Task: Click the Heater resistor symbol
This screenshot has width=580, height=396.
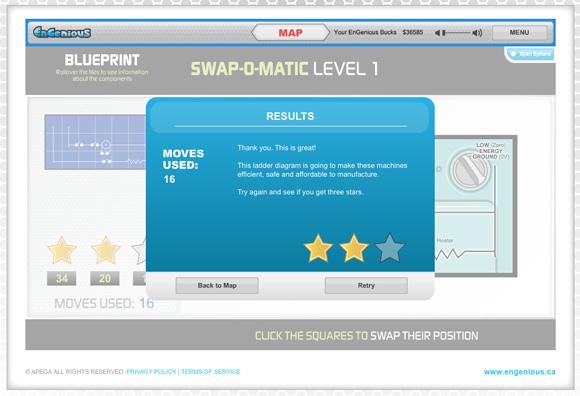Action: [449, 254]
